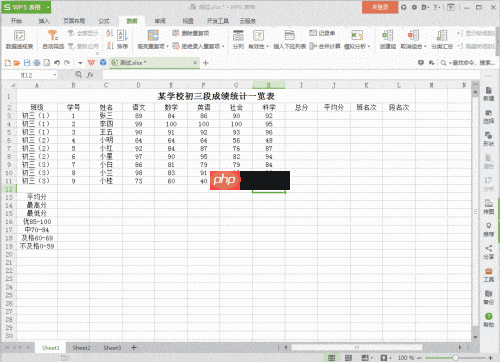Close the 测试.xlsx document tab
This screenshot has height=362, width=500.
pyautogui.click(x=195, y=63)
